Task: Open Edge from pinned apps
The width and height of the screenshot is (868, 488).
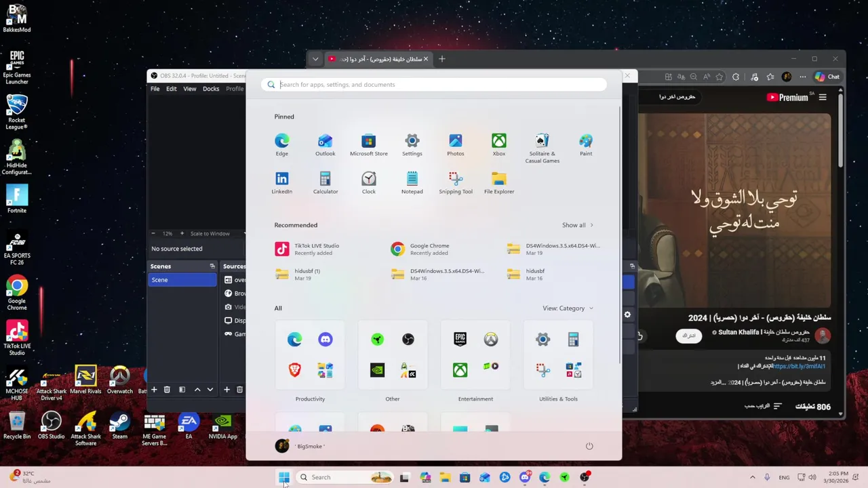Action: click(281, 144)
